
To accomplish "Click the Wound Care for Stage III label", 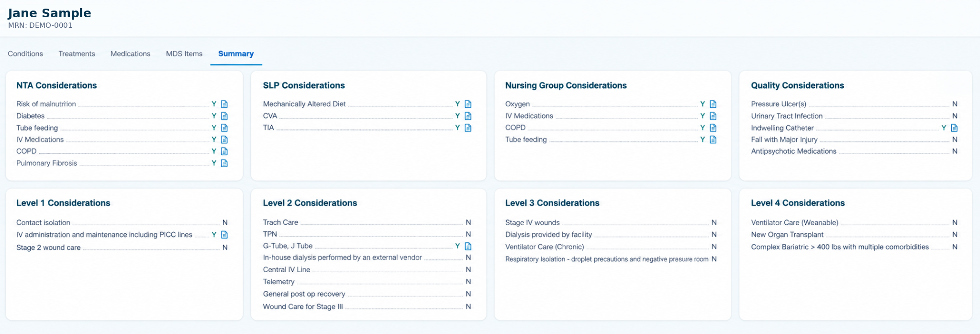I will pyautogui.click(x=303, y=307).
